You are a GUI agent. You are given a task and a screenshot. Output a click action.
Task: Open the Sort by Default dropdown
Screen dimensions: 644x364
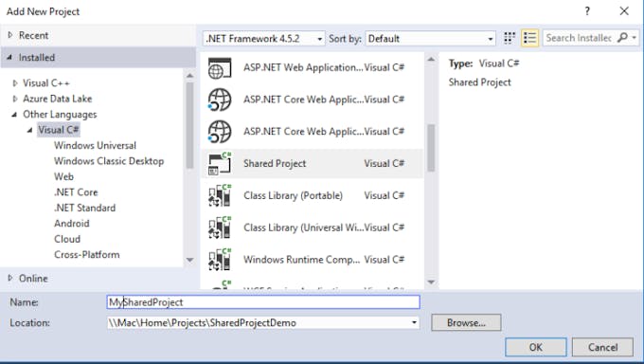coord(430,39)
